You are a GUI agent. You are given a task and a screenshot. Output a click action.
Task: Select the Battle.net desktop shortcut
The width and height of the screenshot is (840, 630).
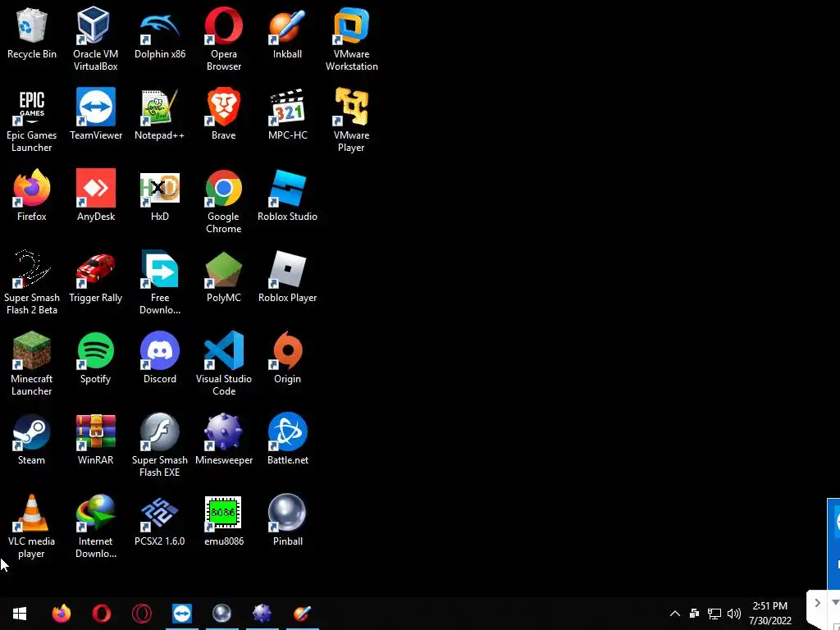(x=288, y=440)
